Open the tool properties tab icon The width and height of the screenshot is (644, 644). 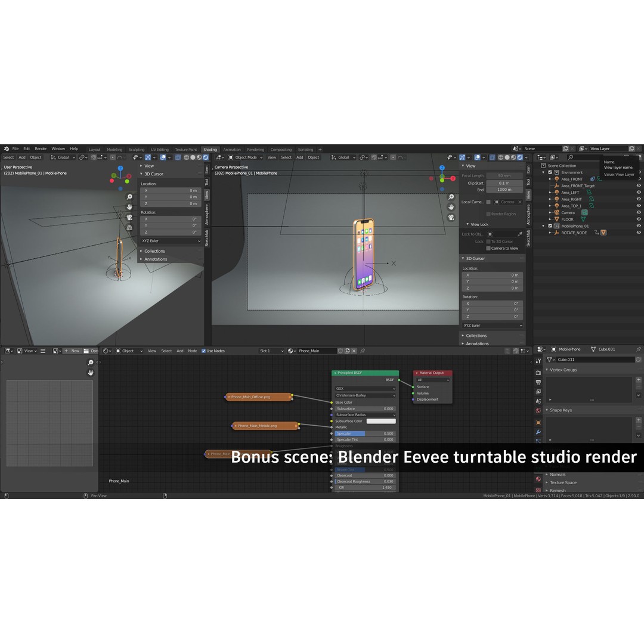point(538,361)
